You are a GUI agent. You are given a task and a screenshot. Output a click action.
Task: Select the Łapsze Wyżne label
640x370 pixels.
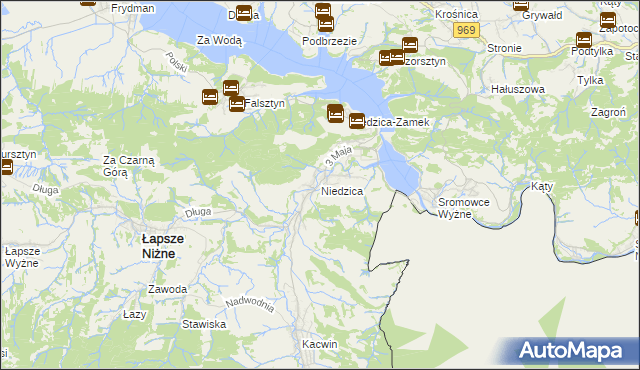coord(22,257)
